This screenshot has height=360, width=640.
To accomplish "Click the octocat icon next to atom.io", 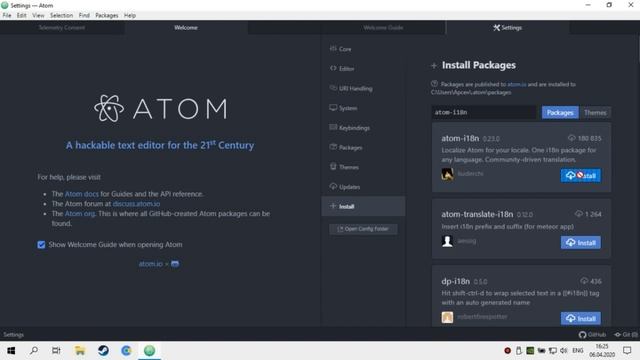I will pyautogui.click(x=175, y=264).
